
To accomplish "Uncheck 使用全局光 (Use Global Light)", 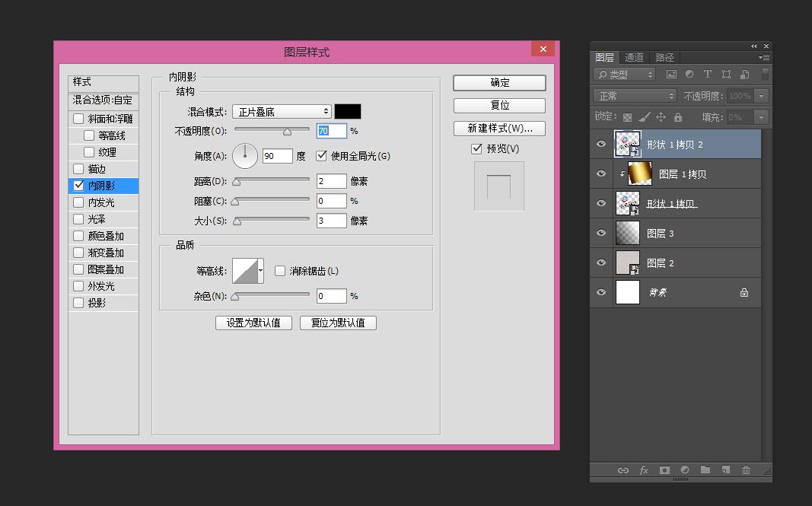I will click(322, 156).
